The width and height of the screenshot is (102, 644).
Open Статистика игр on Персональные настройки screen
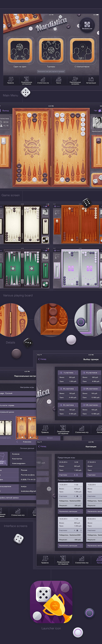(x=18, y=512)
